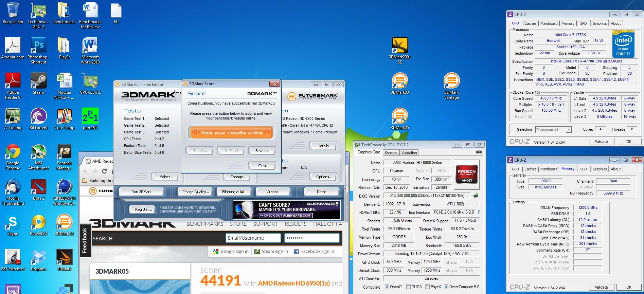
Task: Launch 3DMark Vantage desktop icon
Action: tap(451, 86)
